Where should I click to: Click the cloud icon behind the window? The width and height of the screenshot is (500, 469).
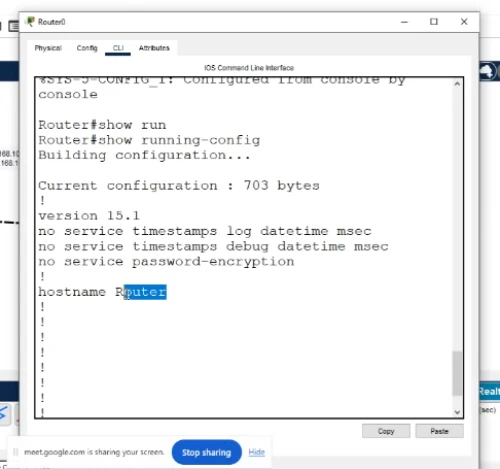coord(487,71)
